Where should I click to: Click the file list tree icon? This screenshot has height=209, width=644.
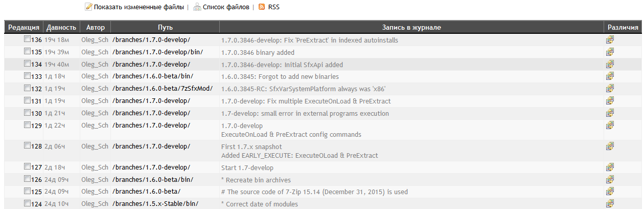coord(197,7)
